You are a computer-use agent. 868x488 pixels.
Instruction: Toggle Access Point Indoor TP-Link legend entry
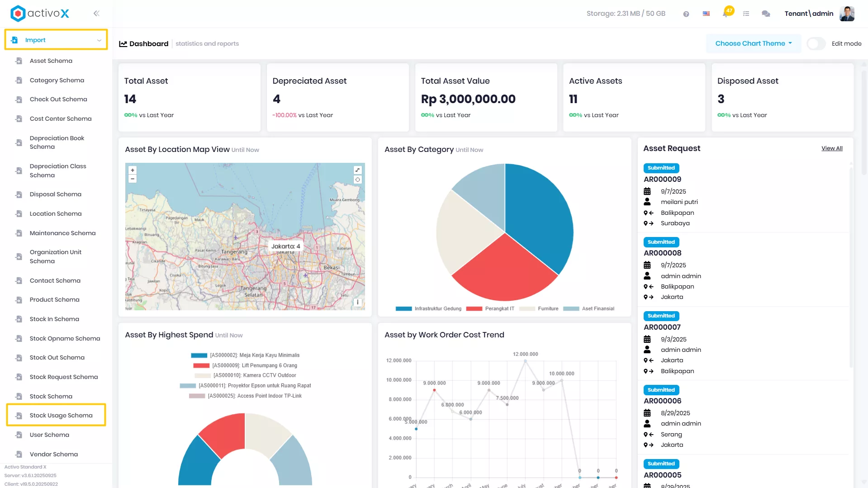click(245, 396)
